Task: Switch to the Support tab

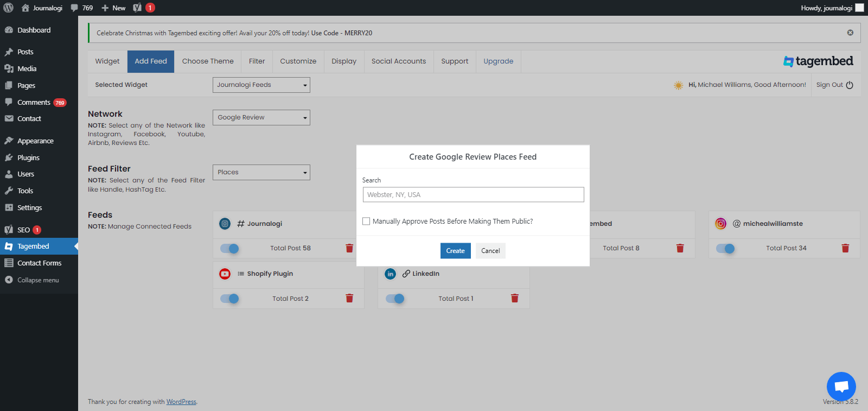Action: pyautogui.click(x=455, y=61)
